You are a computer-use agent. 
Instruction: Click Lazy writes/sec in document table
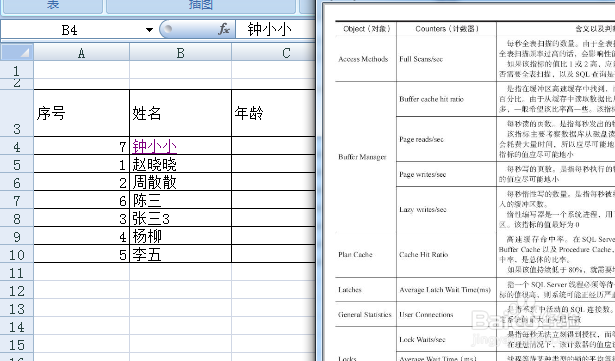423,210
